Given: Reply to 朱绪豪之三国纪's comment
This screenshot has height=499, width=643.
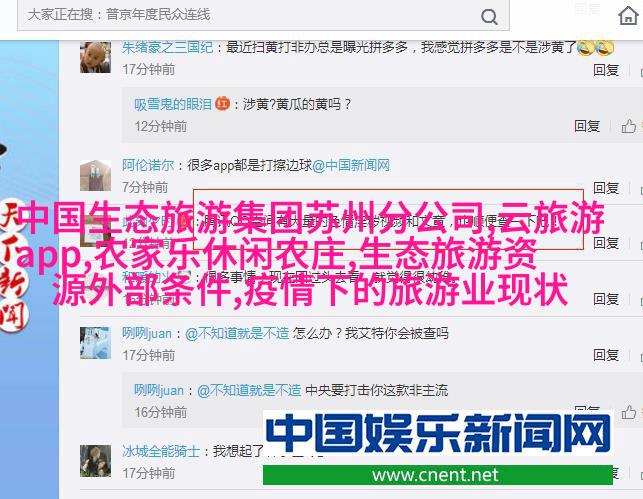Looking at the screenshot, I should [606, 70].
